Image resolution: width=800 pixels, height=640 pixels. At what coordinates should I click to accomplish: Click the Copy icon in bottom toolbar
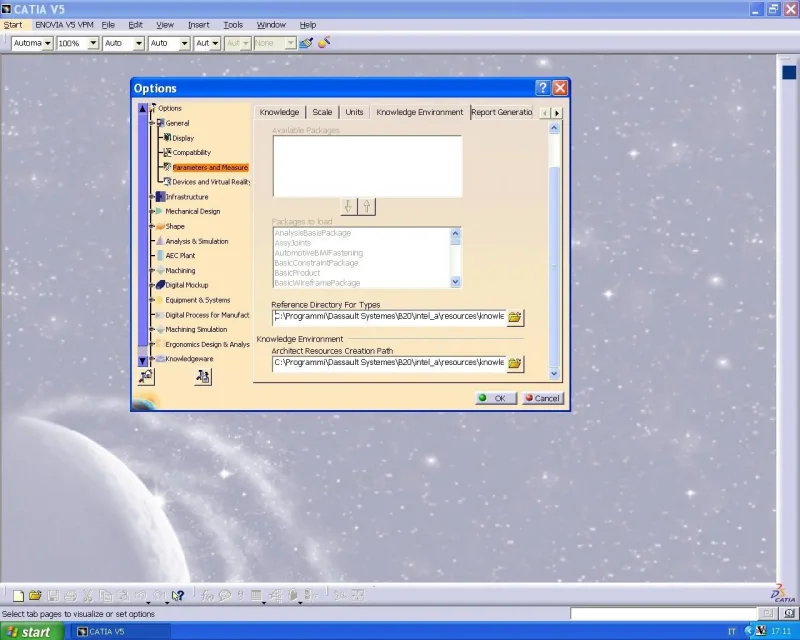pos(106,596)
